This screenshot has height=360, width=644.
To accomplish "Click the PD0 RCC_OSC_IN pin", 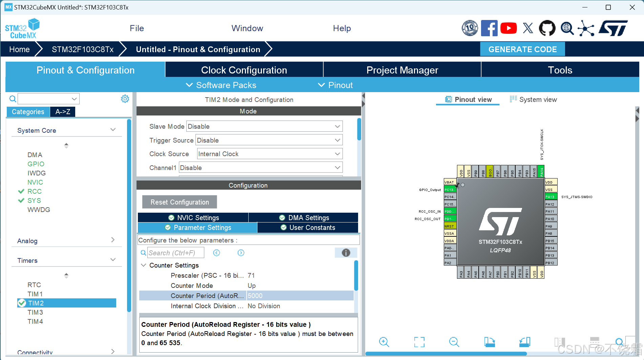I will point(450,211).
